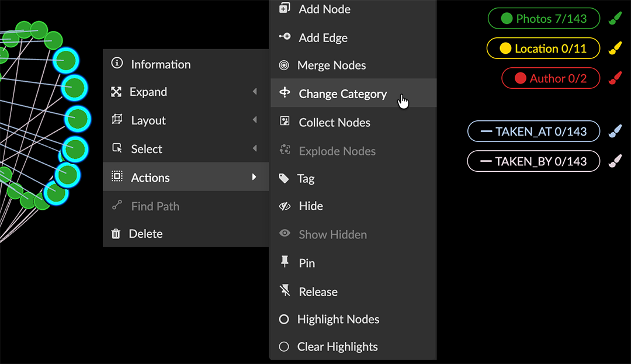Open yellow paintbrush color for Location
Screen dimensions: 631x364
click(x=615, y=48)
